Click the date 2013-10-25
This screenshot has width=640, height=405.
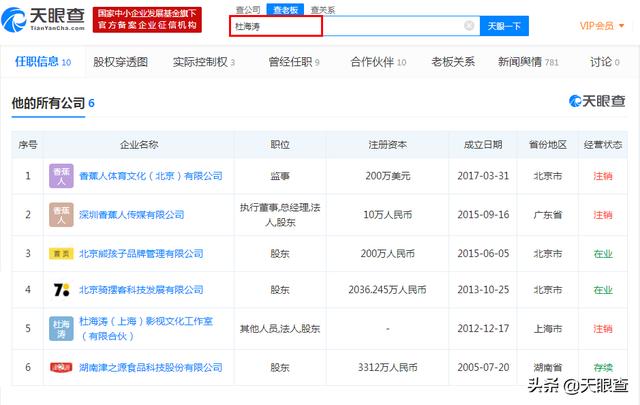click(x=483, y=290)
